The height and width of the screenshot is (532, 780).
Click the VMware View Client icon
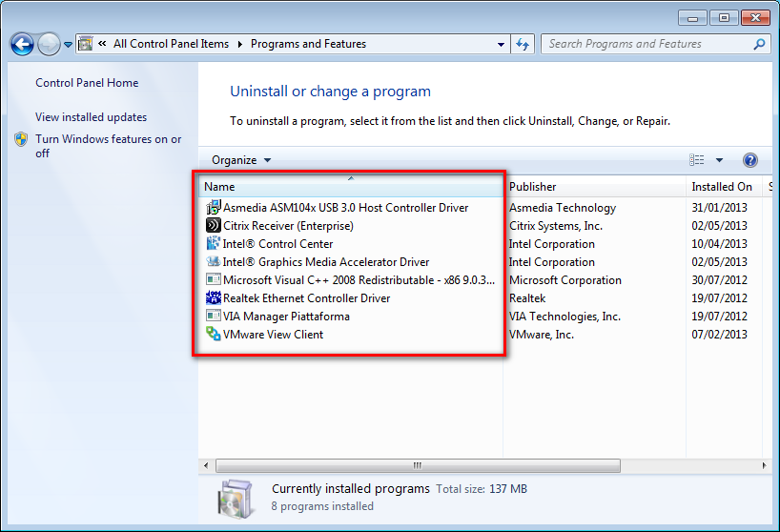point(214,334)
